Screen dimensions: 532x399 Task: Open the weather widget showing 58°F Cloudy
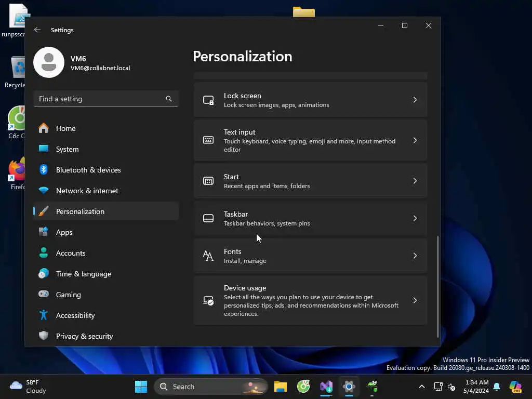pyautogui.click(x=28, y=387)
